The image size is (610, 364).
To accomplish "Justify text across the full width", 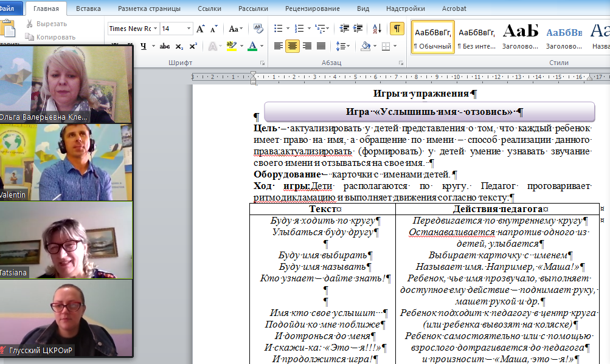I will tap(321, 46).
